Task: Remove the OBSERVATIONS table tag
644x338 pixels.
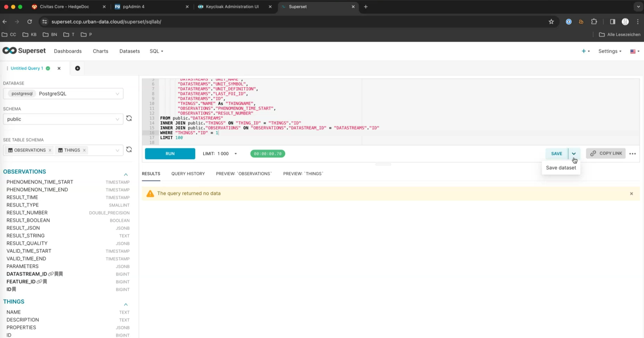Action: (50, 150)
